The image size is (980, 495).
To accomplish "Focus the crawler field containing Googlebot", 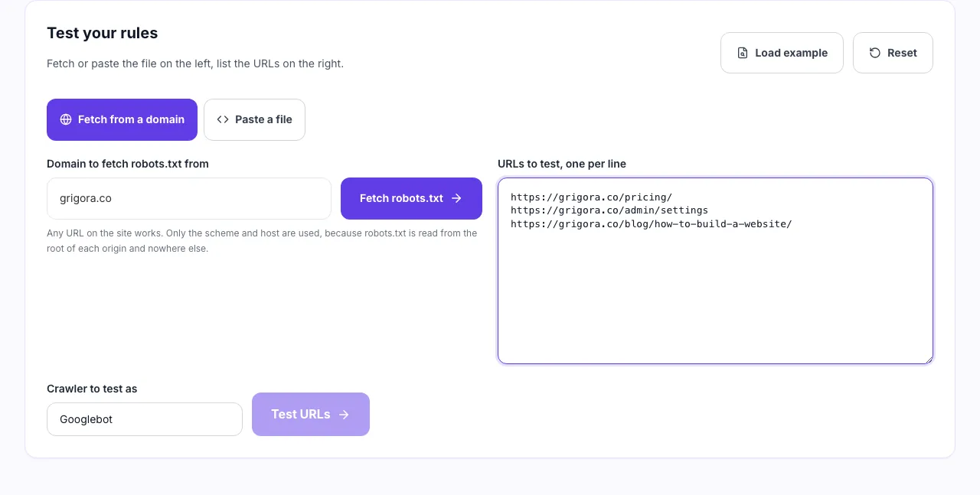I will point(145,419).
